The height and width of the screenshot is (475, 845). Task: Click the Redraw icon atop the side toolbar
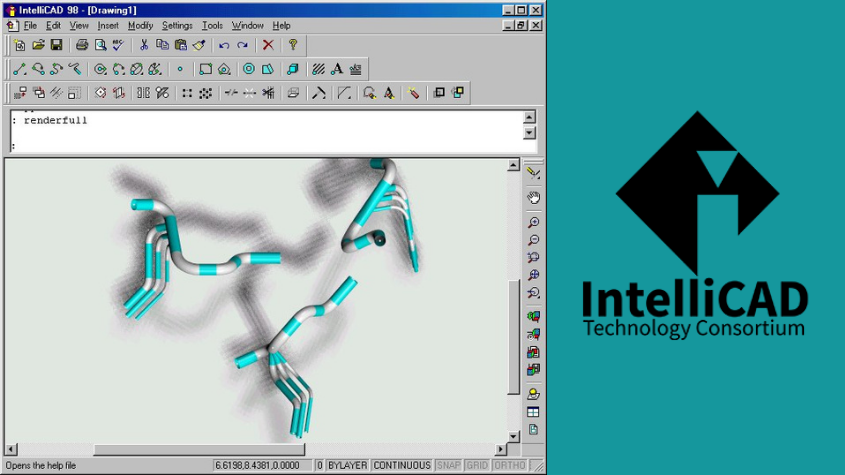pyautogui.click(x=534, y=173)
